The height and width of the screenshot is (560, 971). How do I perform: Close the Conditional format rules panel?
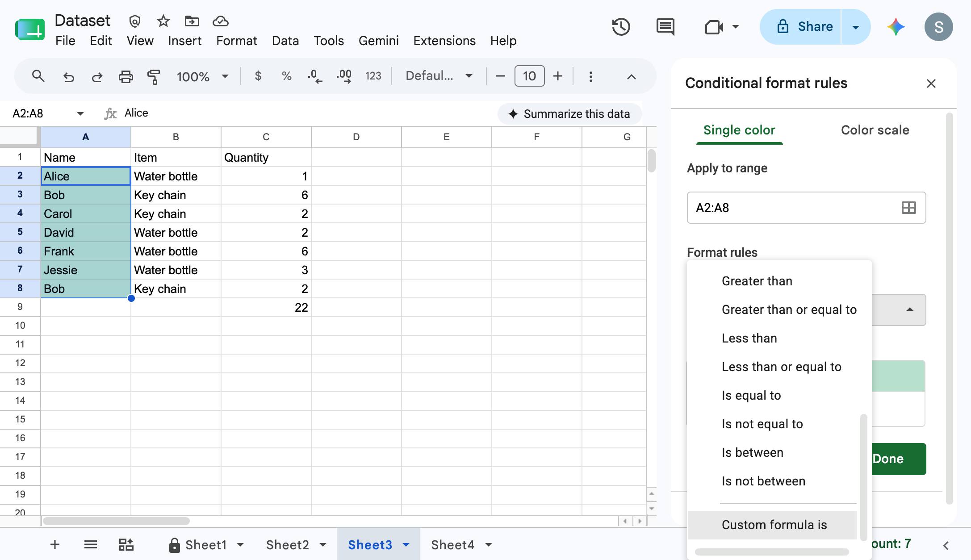(x=931, y=84)
